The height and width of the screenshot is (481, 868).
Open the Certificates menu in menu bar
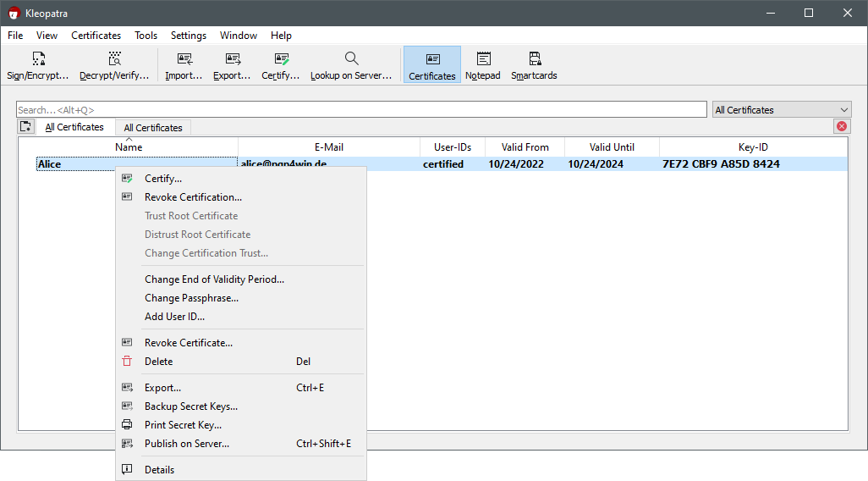point(96,36)
